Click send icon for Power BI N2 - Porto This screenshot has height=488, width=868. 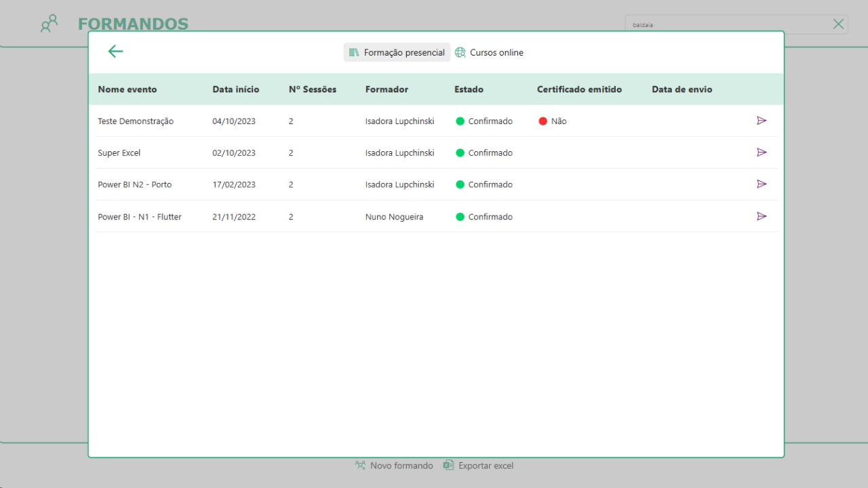pyautogui.click(x=762, y=184)
